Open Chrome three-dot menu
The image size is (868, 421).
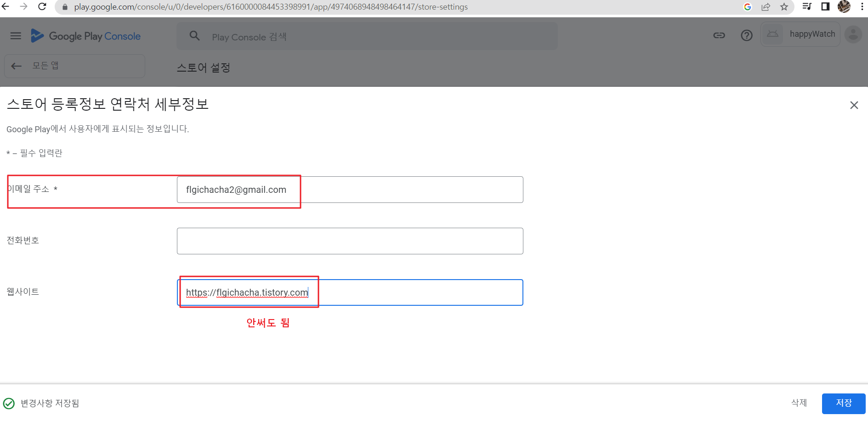(862, 6)
